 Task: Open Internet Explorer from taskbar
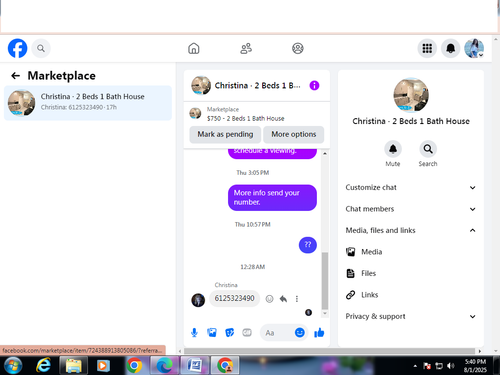pyautogui.click(x=43, y=365)
